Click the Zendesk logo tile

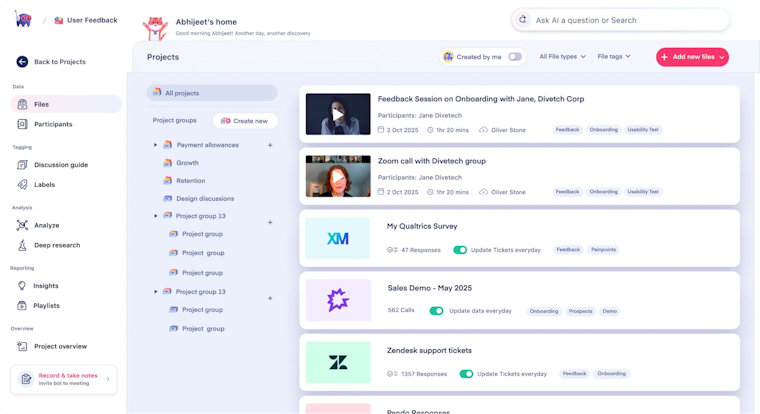tap(338, 362)
